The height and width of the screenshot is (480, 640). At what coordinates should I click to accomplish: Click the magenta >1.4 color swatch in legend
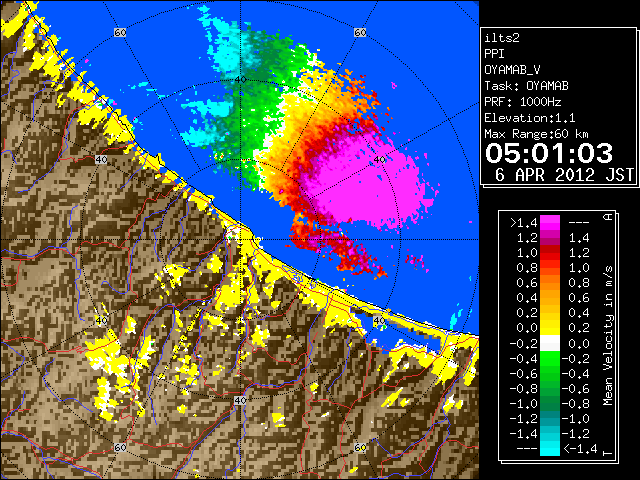pos(550,222)
